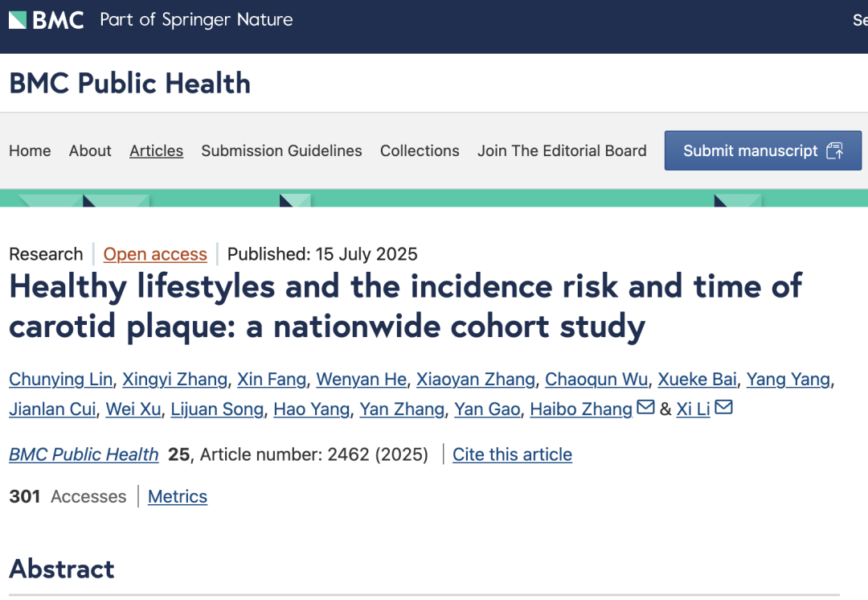Click author Jianlan Cui
This screenshot has height=600, width=868.
tap(52, 409)
